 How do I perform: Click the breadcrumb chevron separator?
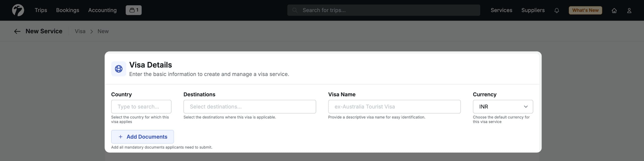point(92,32)
